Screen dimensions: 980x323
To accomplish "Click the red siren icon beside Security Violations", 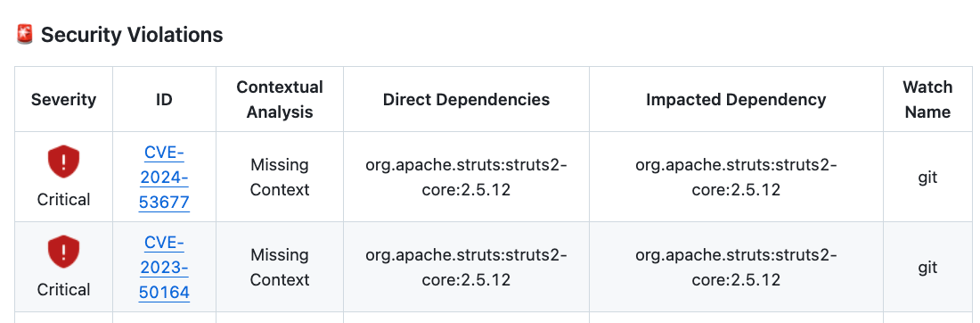I will coord(25,35).
